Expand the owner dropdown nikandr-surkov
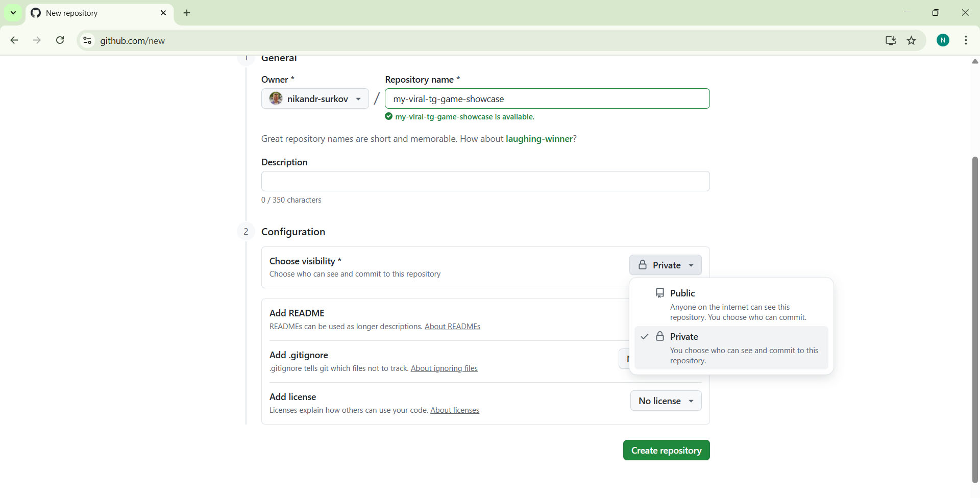This screenshot has height=498, width=980. click(315, 98)
